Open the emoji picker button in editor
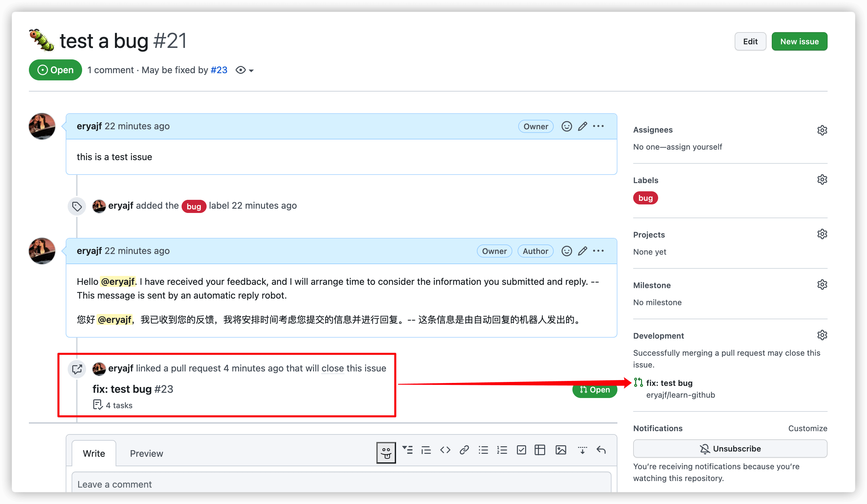The width and height of the screenshot is (867, 504). 386,452
